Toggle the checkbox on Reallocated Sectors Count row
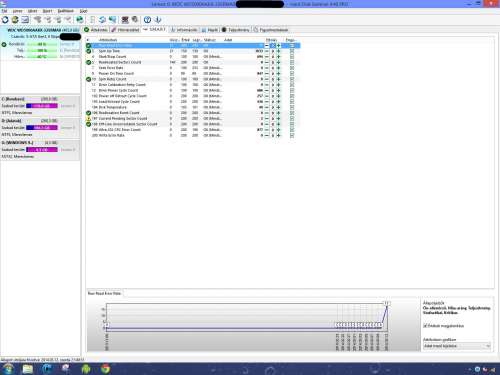500x375 pixels. tap(292, 62)
